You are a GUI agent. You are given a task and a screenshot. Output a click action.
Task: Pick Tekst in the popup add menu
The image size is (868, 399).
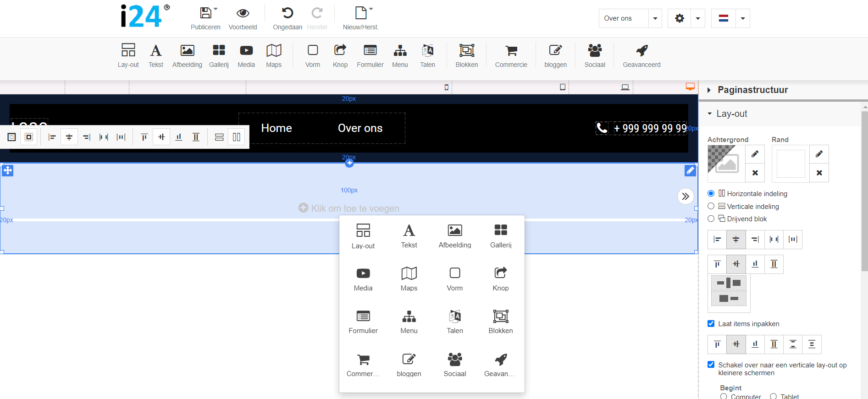click(x=409, y=236)
